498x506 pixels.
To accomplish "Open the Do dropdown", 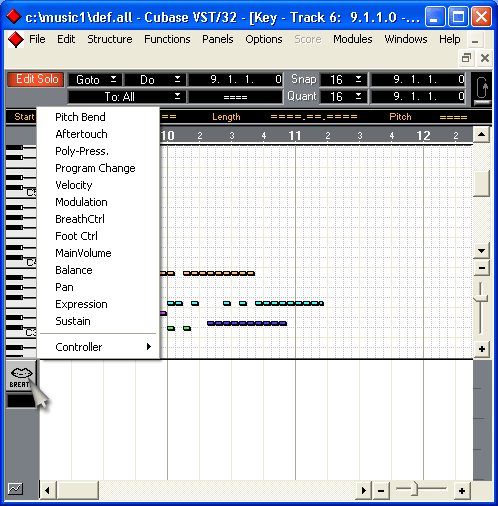I will [156, 80].
